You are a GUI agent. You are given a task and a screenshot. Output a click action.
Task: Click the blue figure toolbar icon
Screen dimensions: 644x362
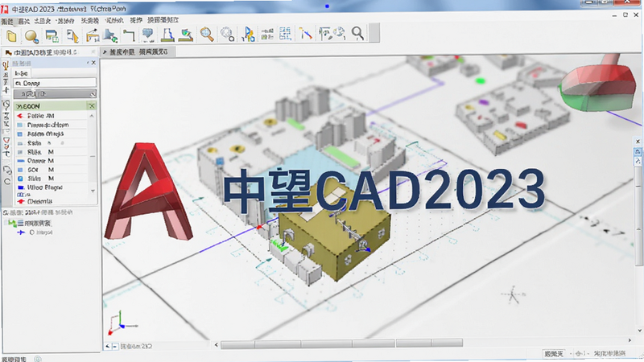(249, 34)
